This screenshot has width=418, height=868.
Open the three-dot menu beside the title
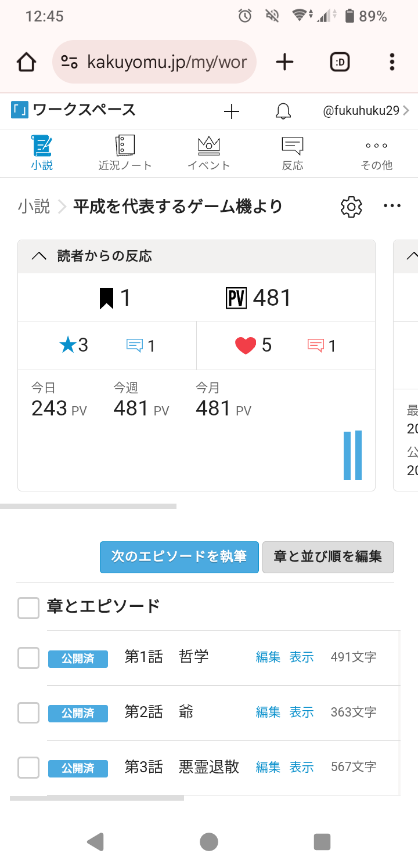click(x=392, y=206)
